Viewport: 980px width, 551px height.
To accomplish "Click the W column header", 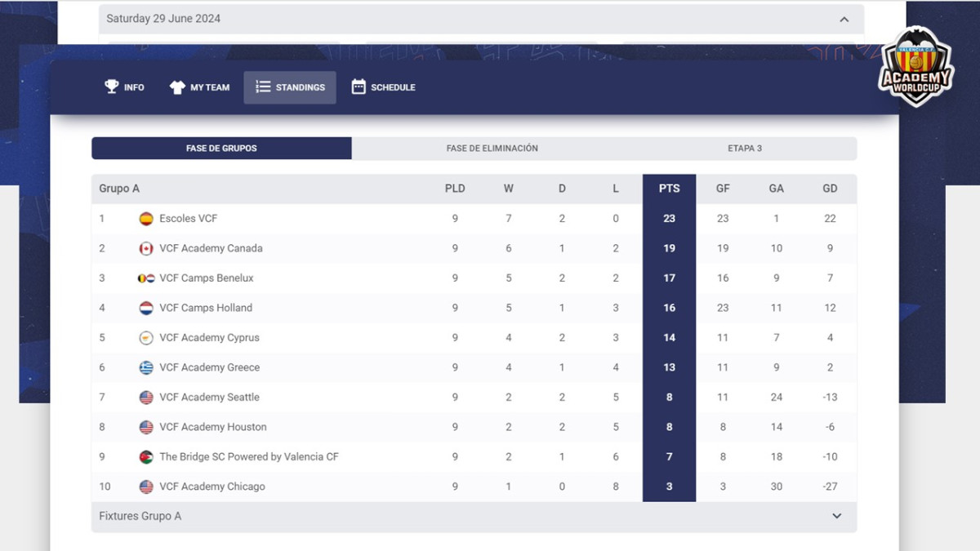I will [509, 189].
